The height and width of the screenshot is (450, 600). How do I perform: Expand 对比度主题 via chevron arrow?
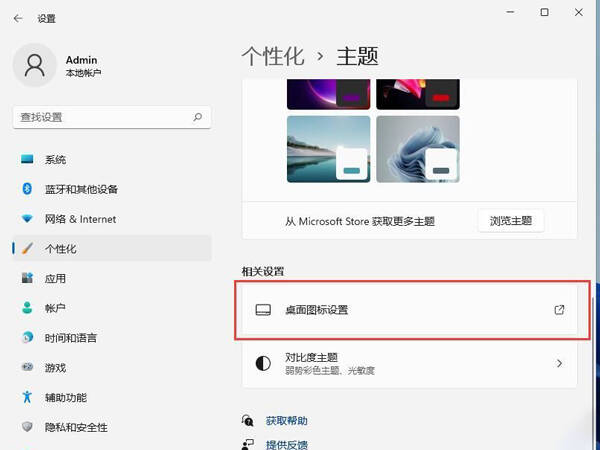pos(559,363)
